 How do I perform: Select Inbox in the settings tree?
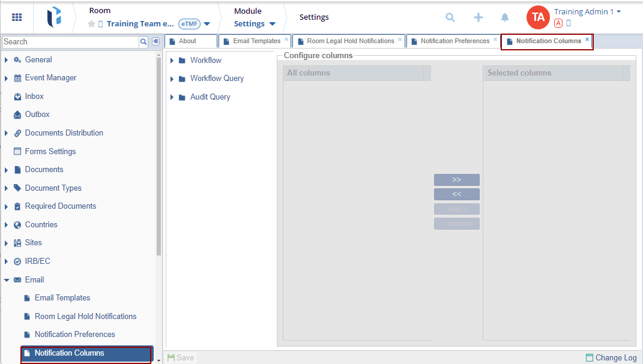34,96
